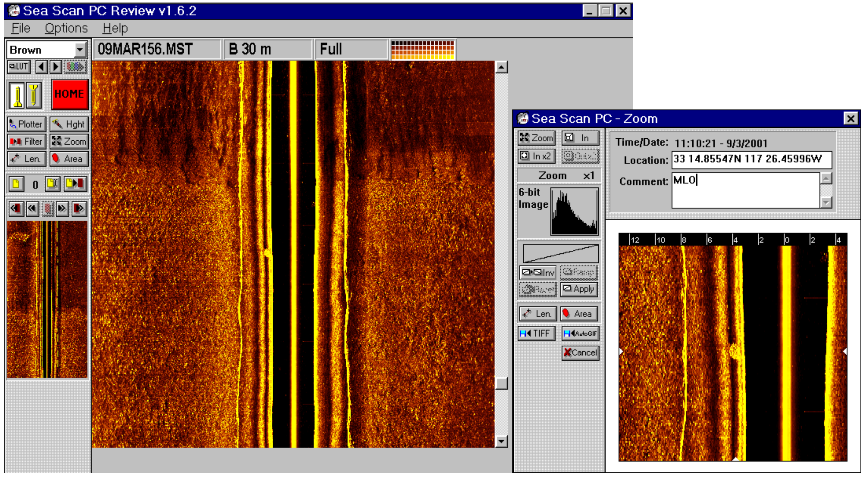This screenshot has width=868, height=479.
Task: Click the Time/Date value 11:10:21 - 9/3/2001
Action: click(721, 143)
